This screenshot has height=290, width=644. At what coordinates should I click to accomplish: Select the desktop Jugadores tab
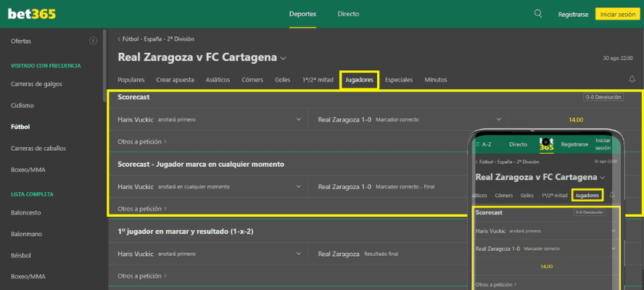click(x=360, y=80)
